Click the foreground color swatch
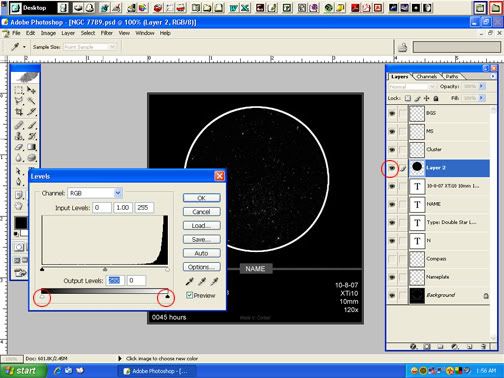 point(20,222)
